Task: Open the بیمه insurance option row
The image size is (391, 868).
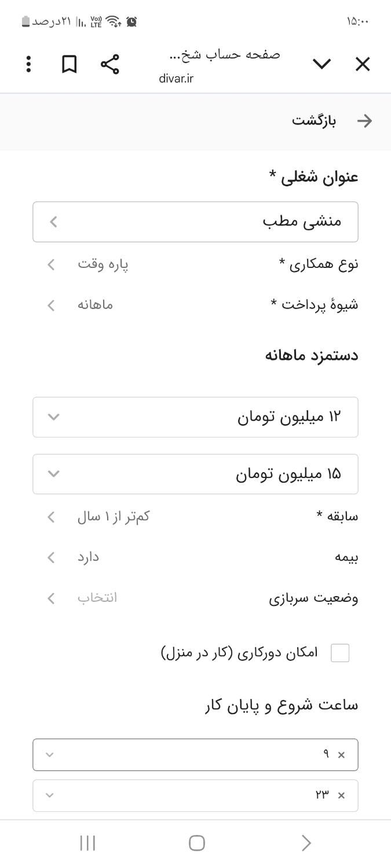Action: coord(195,557)
